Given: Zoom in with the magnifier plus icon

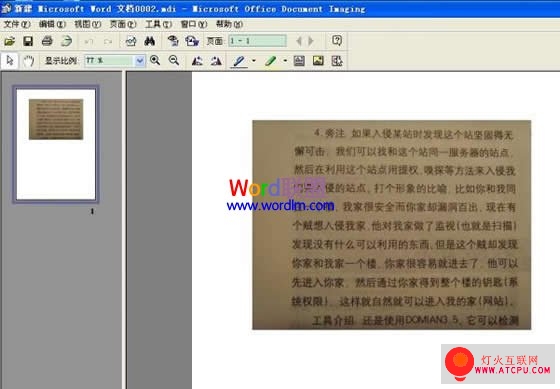Looking at the screenshot, I should click(155, 60).
